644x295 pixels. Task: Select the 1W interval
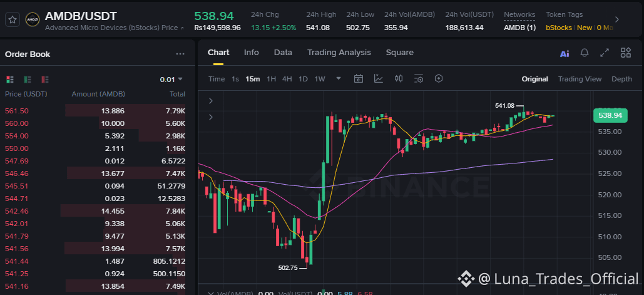point(320,79)
